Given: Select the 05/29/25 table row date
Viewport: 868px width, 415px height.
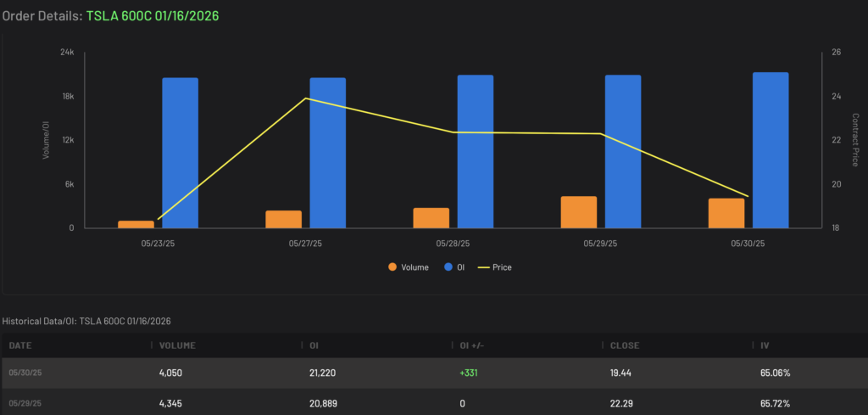Looking at the screenshot, I should point(25,403).
